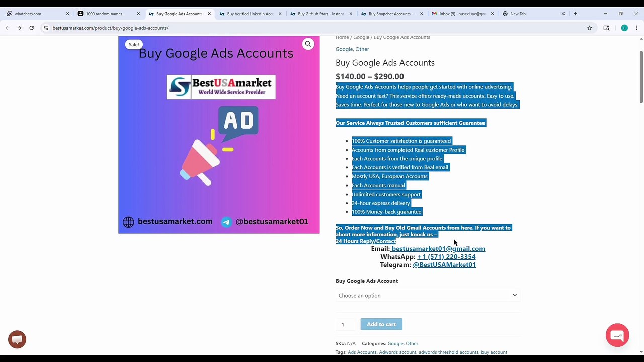
Task: Bookmark this page with the star icon
Action: coord(590,28)
